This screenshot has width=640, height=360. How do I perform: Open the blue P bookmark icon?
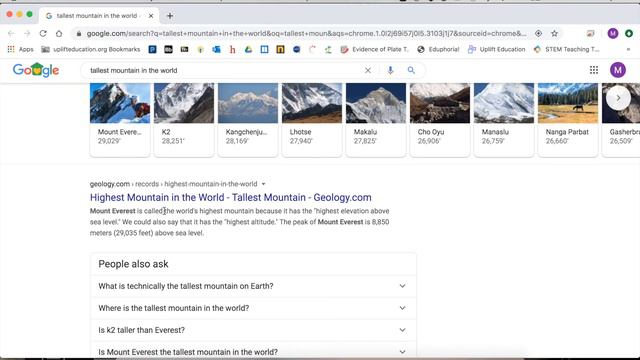click(152, 49)
